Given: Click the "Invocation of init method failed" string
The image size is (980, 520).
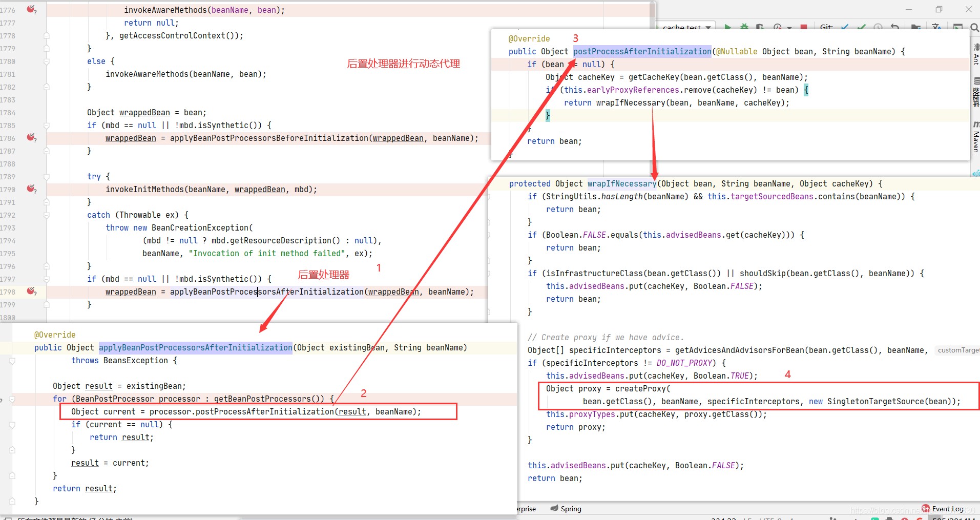Looking at the screenshot, I should tap(267, 254).
